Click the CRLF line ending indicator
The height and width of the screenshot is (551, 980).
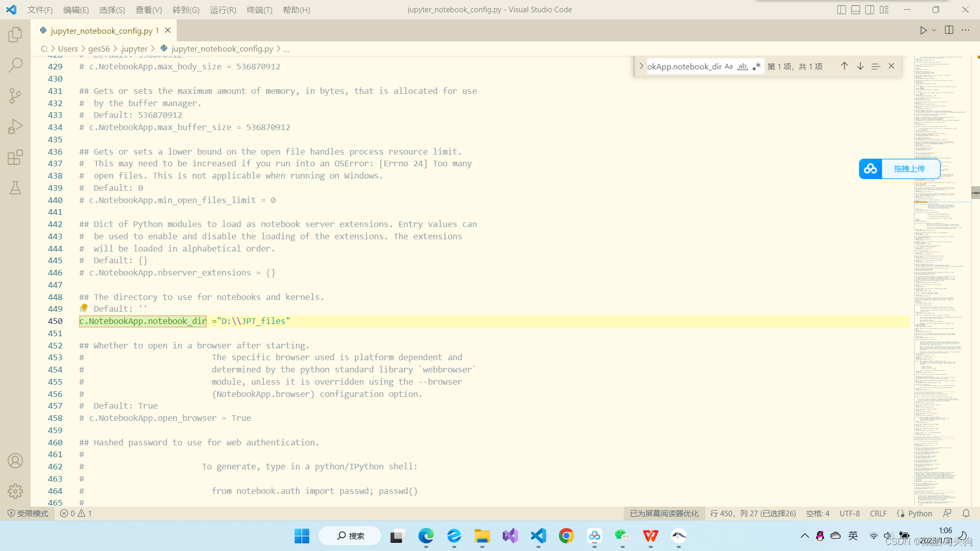pyautogui.click(x=878, y=514)
